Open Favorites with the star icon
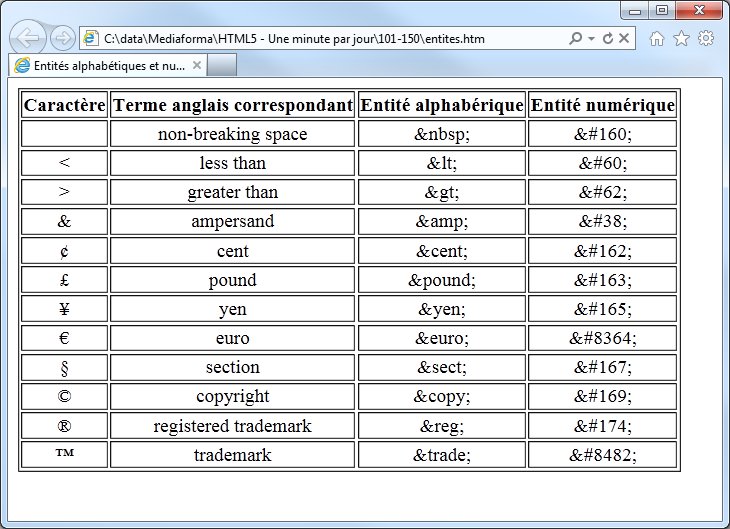Image resolution: width=730 pixels, height=529 pixels. coord(681,38)
